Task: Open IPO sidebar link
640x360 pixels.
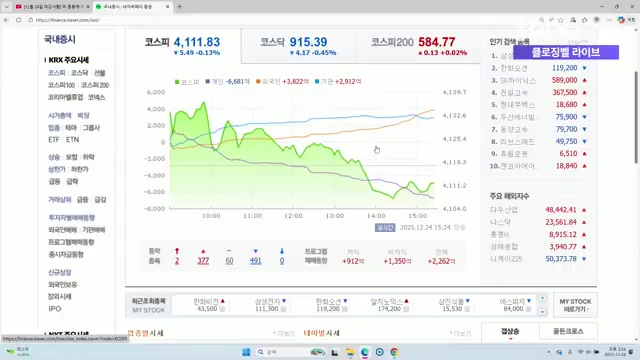Action: [54, 309]
